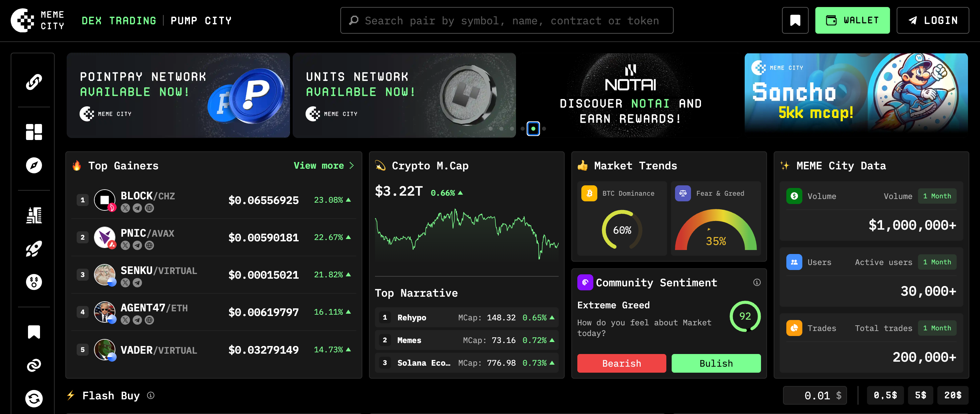Click the Flash Buy amount 0.01 $ field
This screenshot has width=980, height=414.
pyautogui.click(x=815, y=395)
